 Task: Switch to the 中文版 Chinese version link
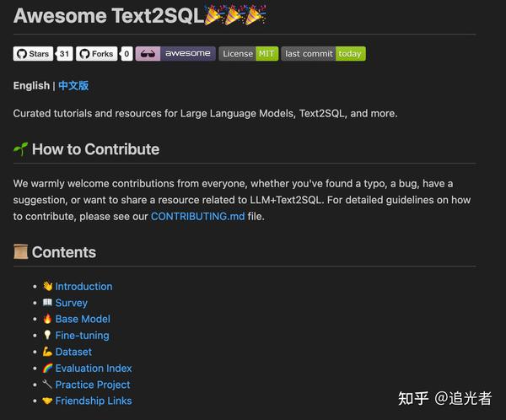(73, 85)
